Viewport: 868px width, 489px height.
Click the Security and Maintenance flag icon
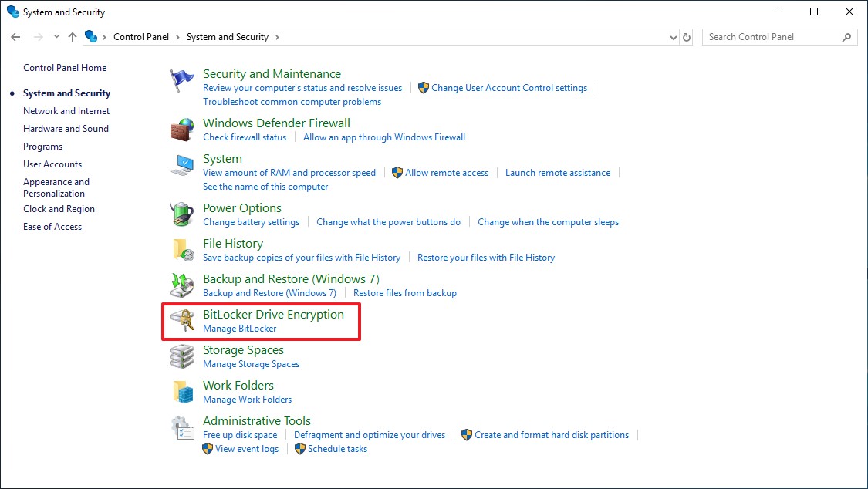click(182, 81)
